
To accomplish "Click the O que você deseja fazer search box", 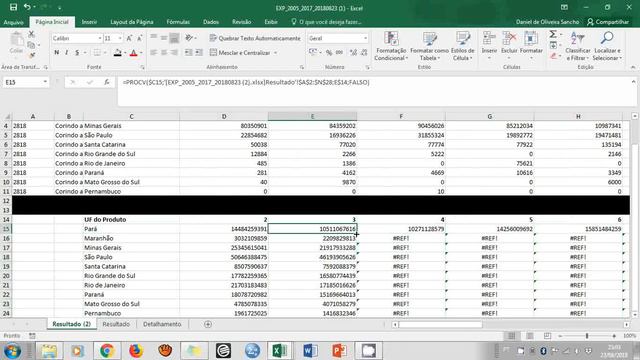I will point(326,22).
